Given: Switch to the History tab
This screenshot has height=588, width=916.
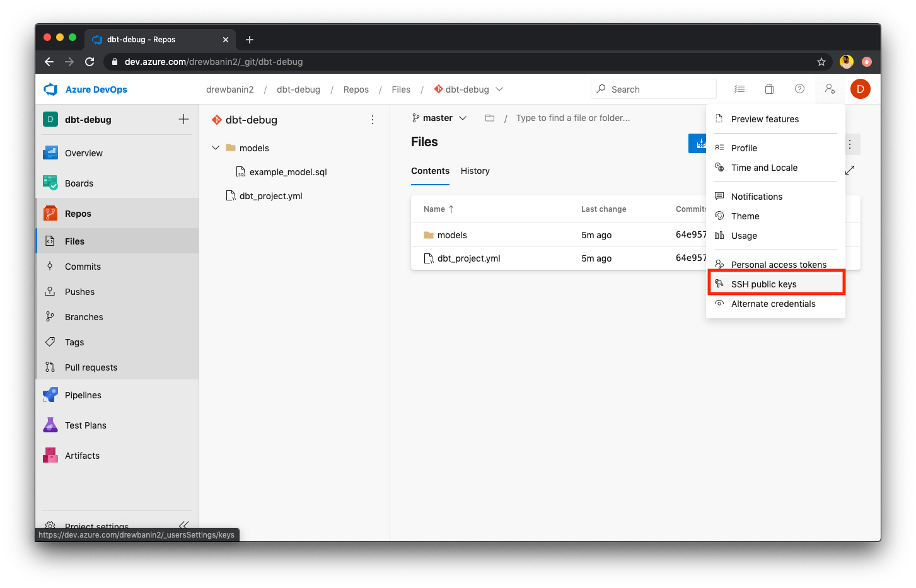Looking at the screenshot, I should 475,171.
